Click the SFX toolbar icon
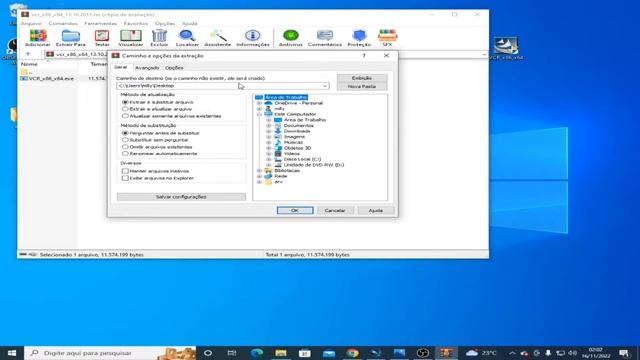The image size is (640, 360). tap(387, 38)
